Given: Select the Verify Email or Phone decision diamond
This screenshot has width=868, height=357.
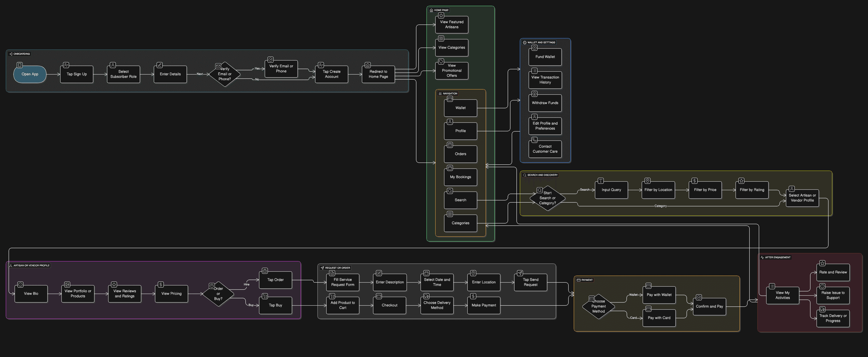Looking at the screenshot, I should (224, 74).
